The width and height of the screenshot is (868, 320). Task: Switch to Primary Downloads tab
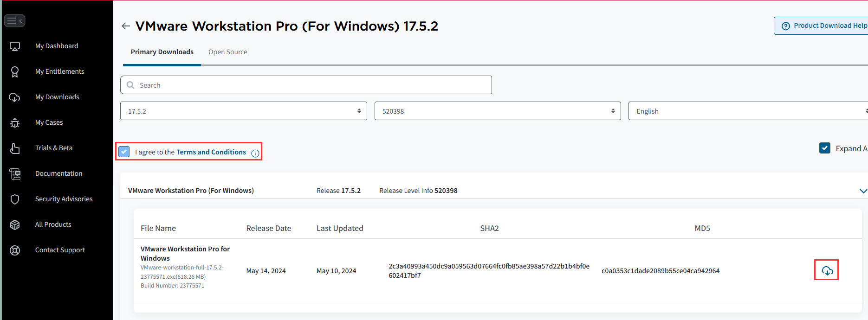click(x=162, y=52)
